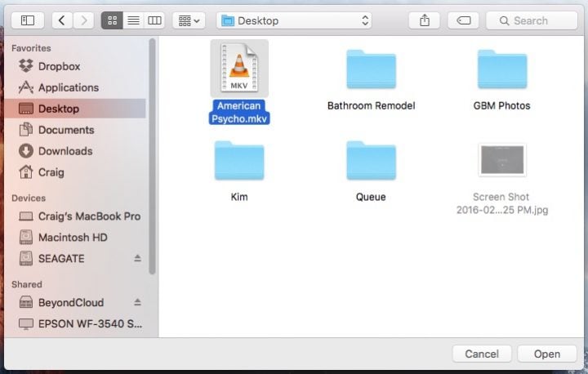The image size is (588, 374).
Task: Go back with the left arrow
Action: [62, 20]
